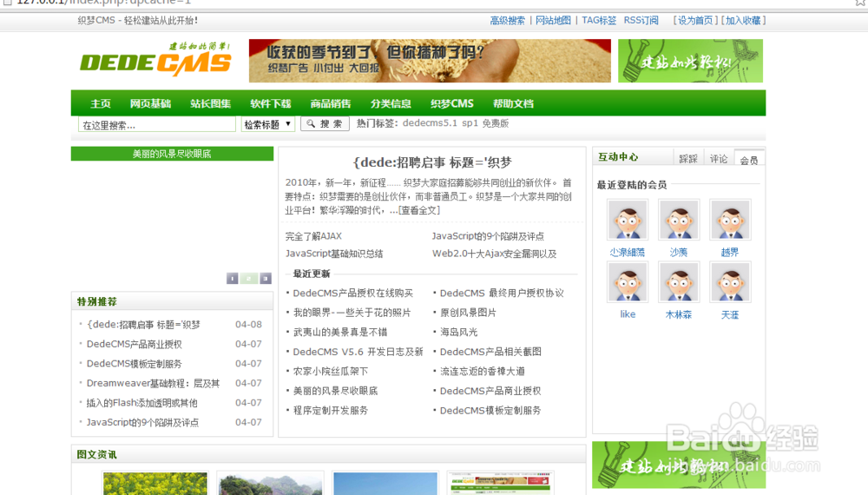Open 织梦CMS navigation item
The image size is (868, 495).
[451, 103]
